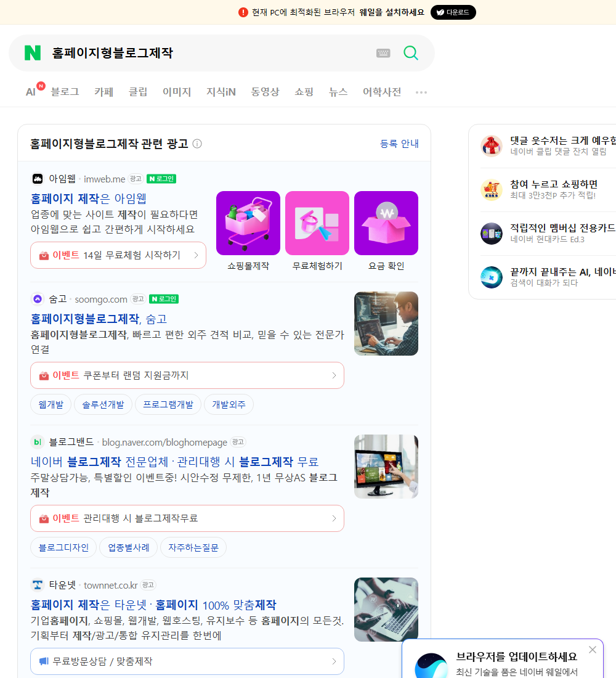
Task: Click the 요금 확인 box image
Action: pyautogui.click(x=386, y=223)
